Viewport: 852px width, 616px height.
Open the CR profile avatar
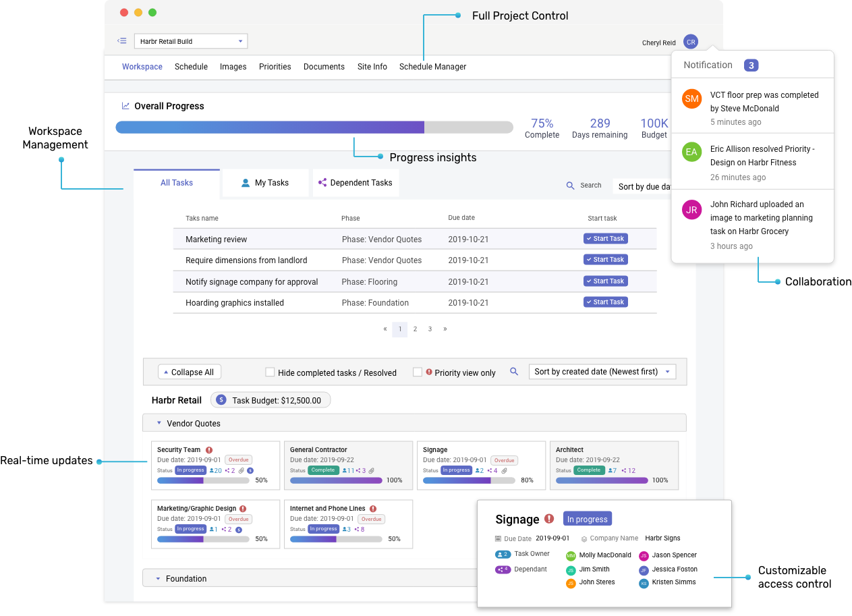click(x=691, y=41)
